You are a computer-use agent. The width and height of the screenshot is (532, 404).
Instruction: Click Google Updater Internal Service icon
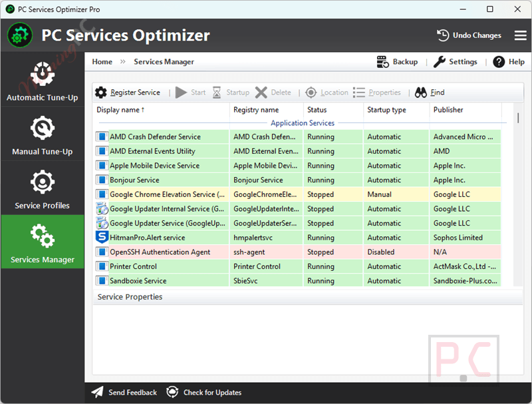coord(102,209)
